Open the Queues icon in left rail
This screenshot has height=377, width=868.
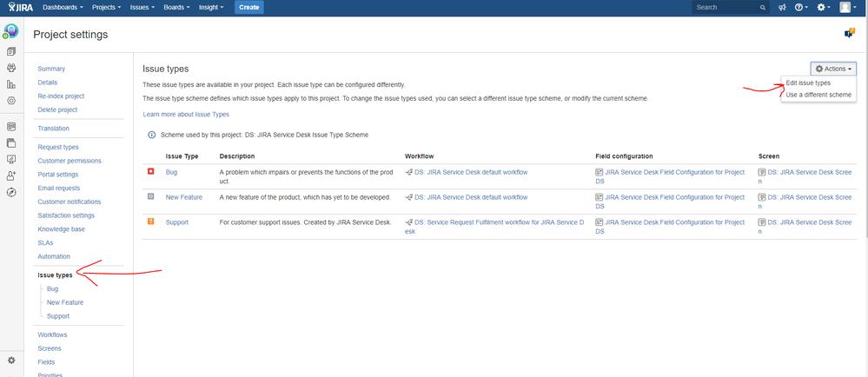(11, 51)
